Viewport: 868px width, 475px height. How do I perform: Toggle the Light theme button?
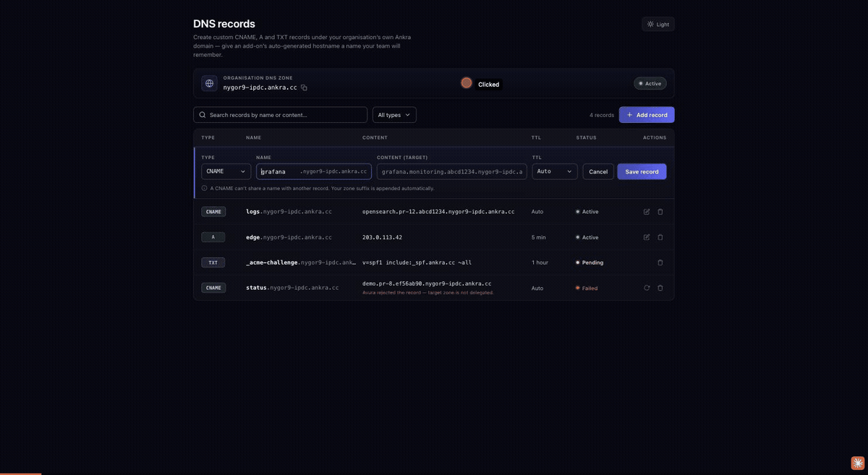click(x=658, y=24)
